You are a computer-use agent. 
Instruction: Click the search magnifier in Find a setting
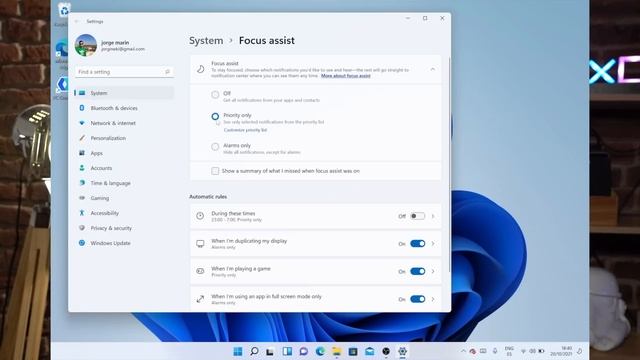[167, 72]
